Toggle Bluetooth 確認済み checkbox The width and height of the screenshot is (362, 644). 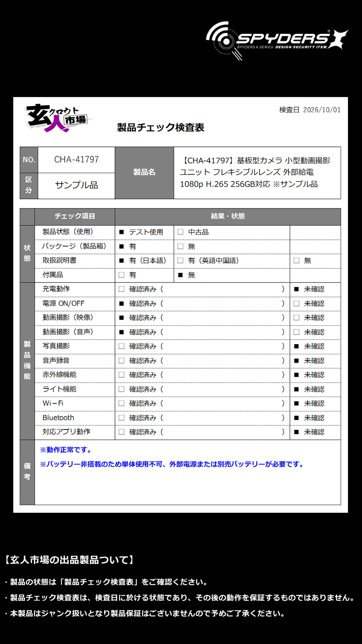[x=121, y=418]
